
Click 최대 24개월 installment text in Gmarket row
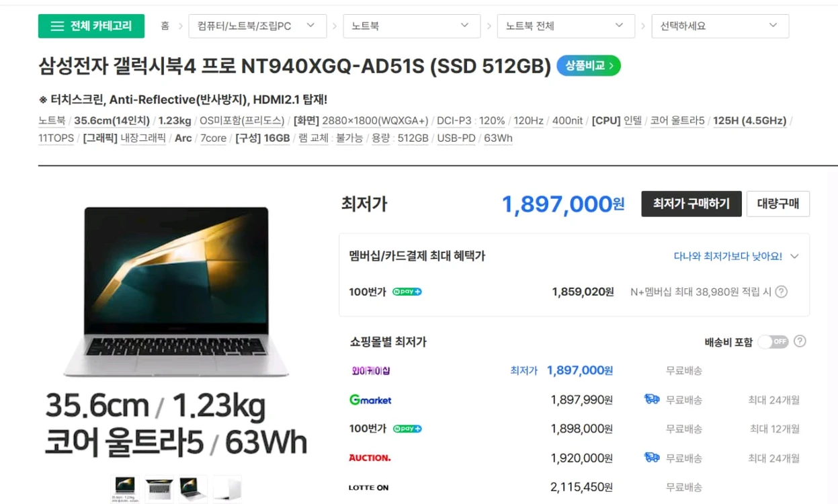[774, 400]
